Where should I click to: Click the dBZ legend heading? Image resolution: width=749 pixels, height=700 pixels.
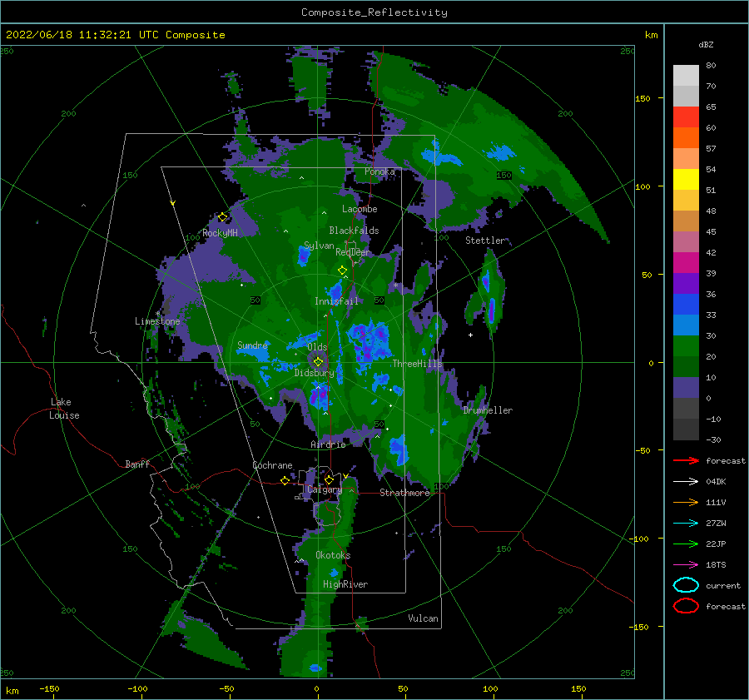(x=706, y=44)
